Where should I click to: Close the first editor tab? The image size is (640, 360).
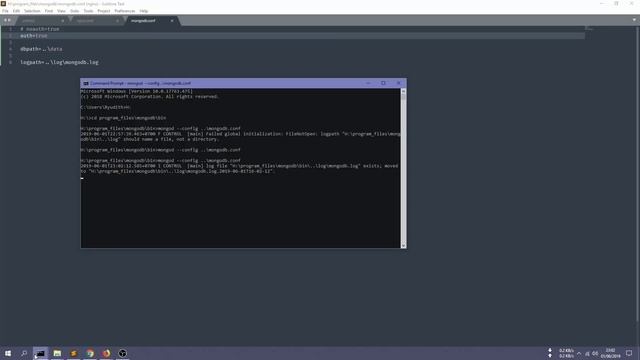tap(62, 20)
